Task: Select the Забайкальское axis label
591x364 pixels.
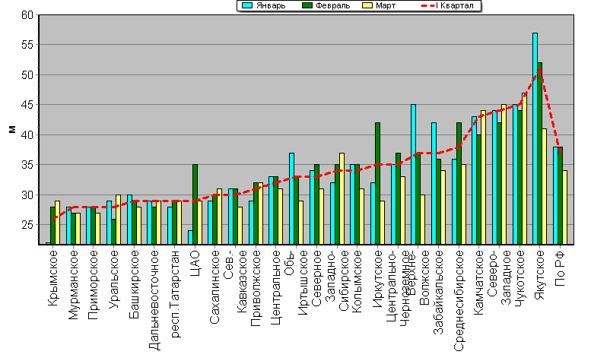Action: (x=438, y=292)
